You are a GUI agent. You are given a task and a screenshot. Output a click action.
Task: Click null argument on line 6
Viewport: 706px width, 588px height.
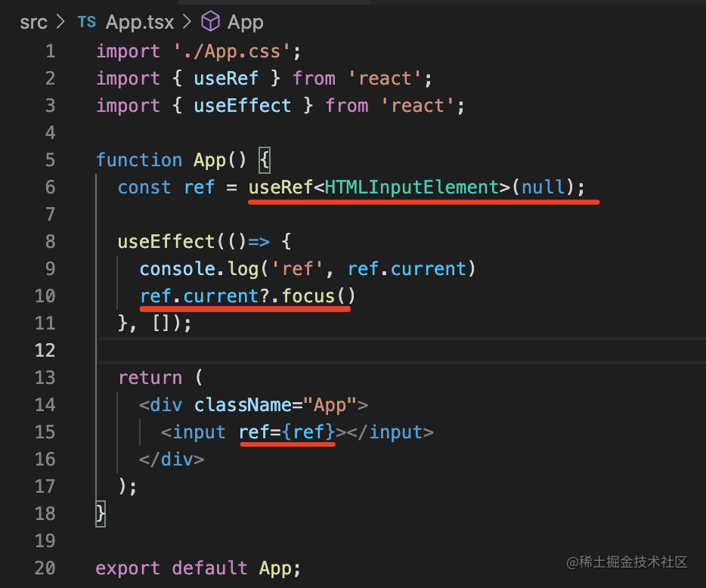point(543,187)
